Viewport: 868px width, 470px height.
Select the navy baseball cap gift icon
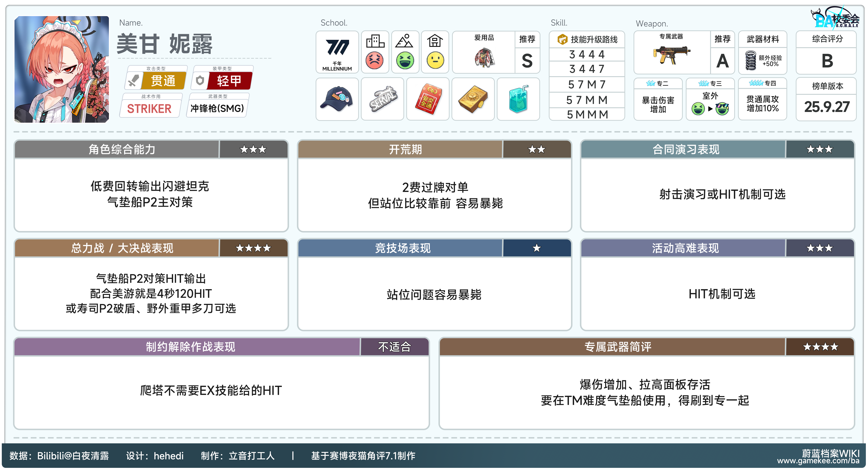coord(337,99)
